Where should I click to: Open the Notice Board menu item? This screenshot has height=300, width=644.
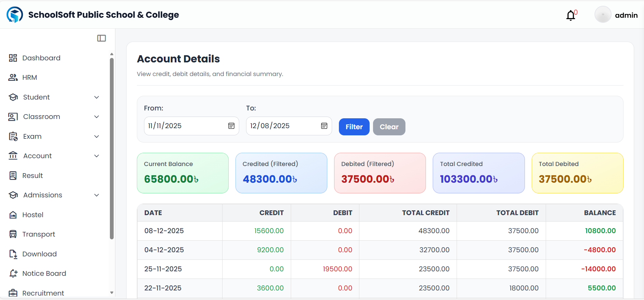(44, 273)
